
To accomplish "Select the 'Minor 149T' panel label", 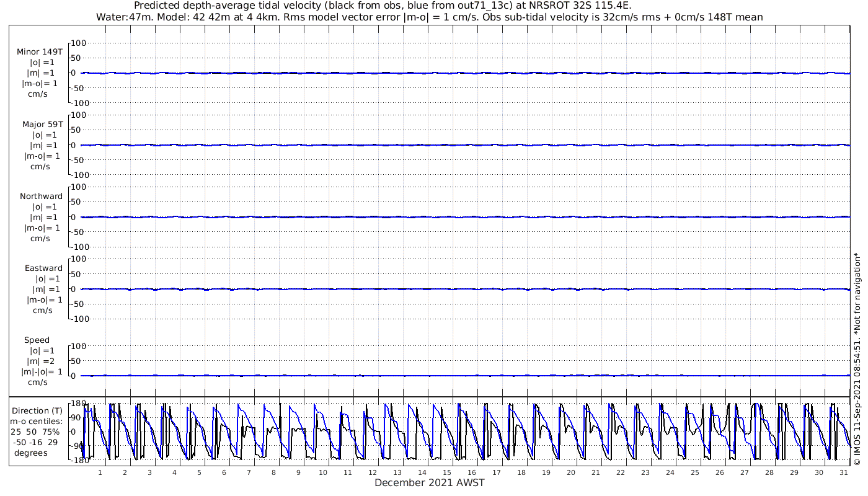I will [x=40, y=52].
